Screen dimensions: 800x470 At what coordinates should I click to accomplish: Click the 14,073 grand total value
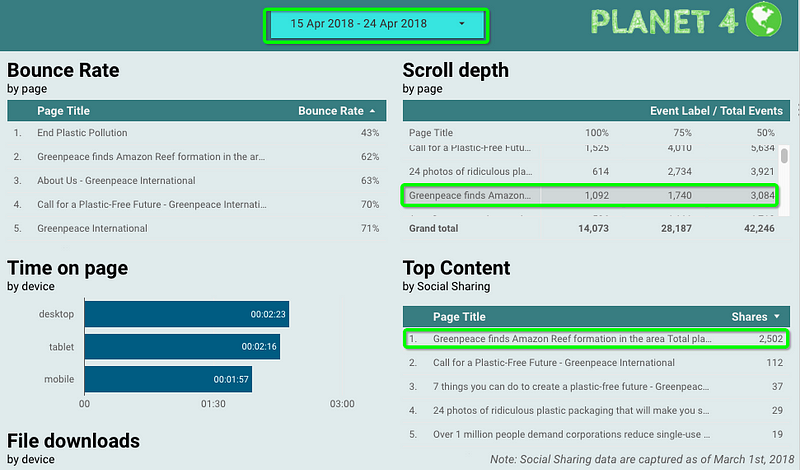[593, 229]
